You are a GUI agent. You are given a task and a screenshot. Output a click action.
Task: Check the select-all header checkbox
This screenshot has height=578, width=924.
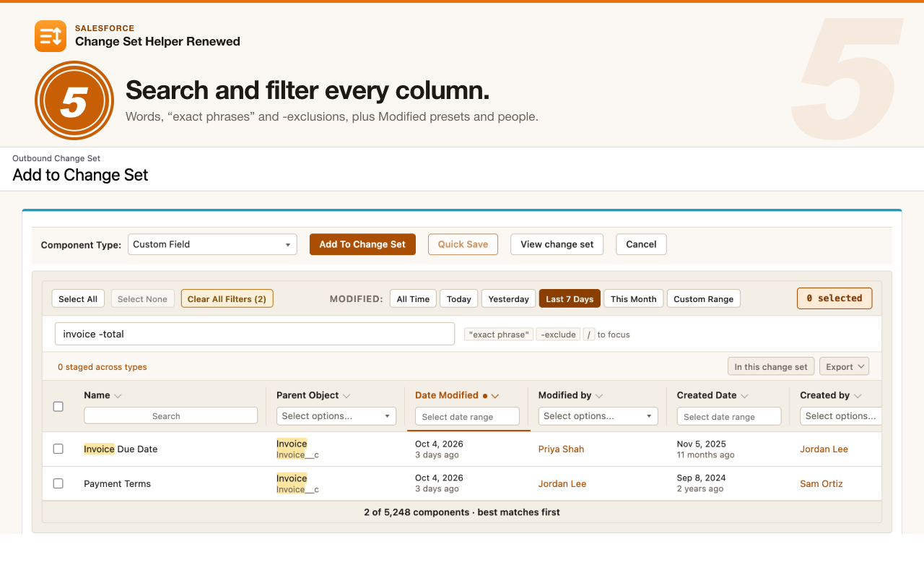pos(58,407)
